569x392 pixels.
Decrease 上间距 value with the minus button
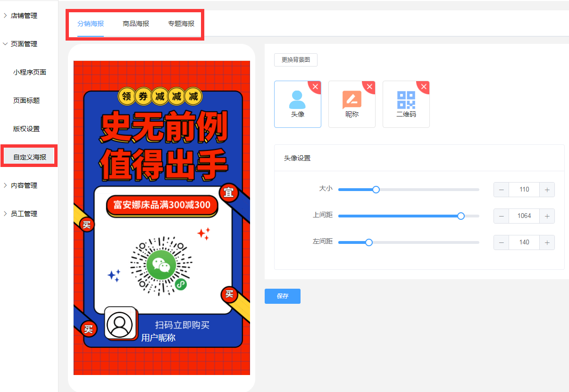[x=502, y=216]
